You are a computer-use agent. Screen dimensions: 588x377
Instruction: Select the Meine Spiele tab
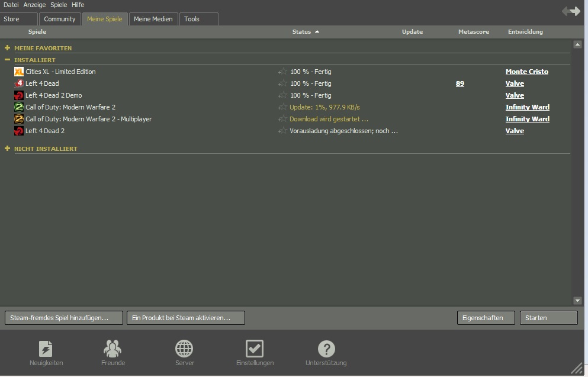click(105, 19)
